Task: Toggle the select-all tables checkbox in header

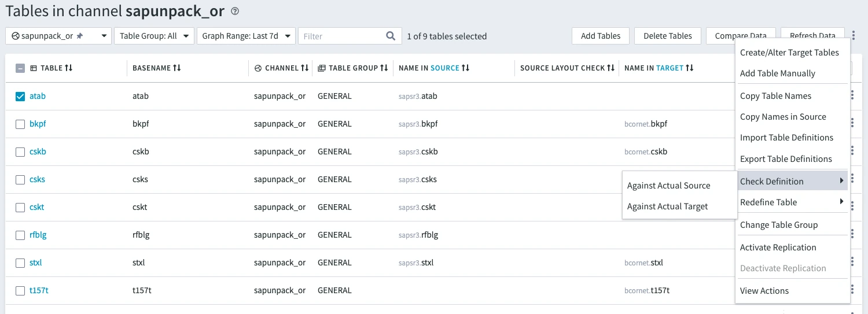Action: pyautogui.click(x=20, y=68)
